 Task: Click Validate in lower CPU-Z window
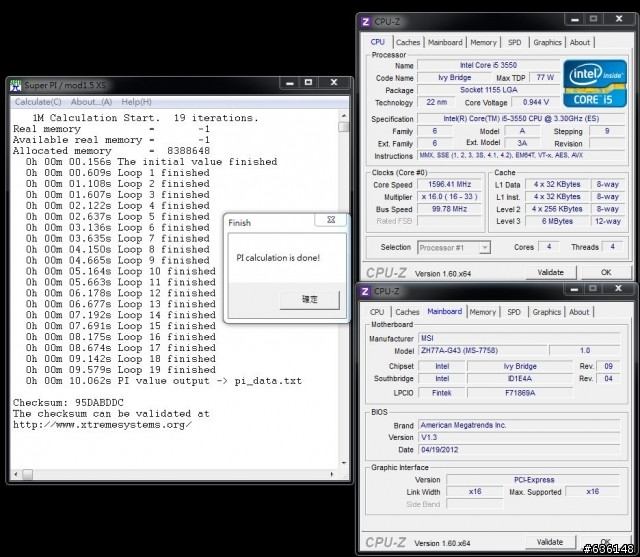pyautogui.click(x=550, y=542)
